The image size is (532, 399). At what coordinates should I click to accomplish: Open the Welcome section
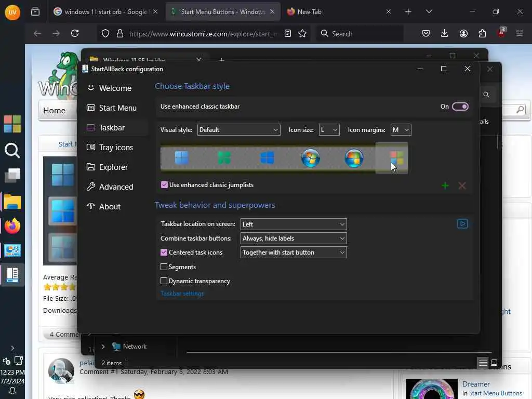114,88
